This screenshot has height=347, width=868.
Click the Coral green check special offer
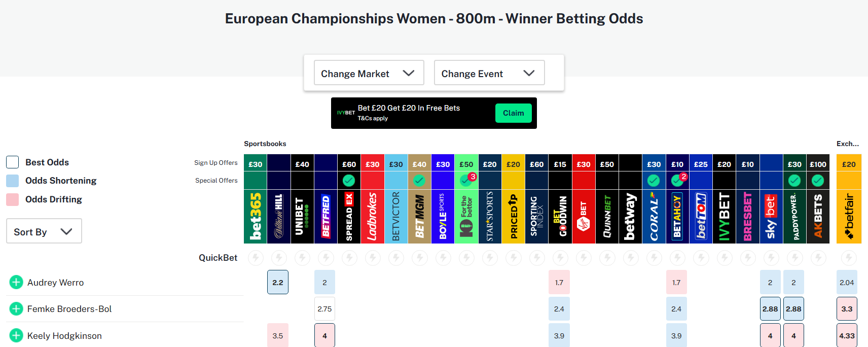click(654, 180)
